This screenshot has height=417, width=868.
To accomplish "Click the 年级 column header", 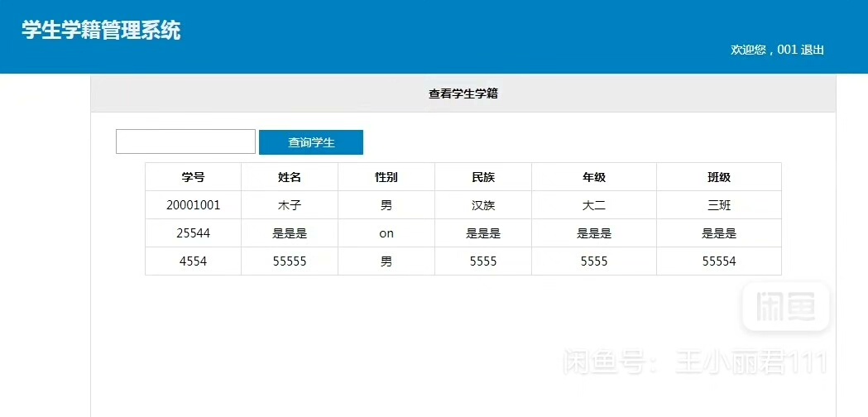I will [594, 177].
